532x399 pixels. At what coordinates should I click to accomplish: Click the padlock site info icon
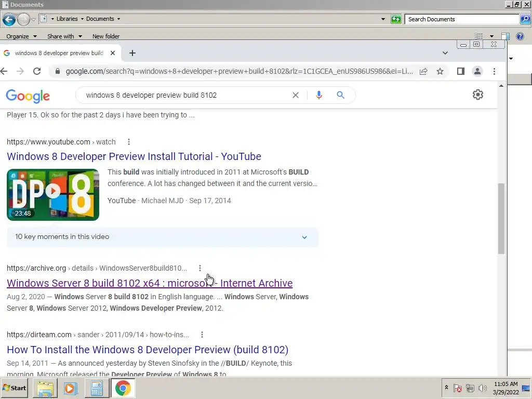[57, 71]
